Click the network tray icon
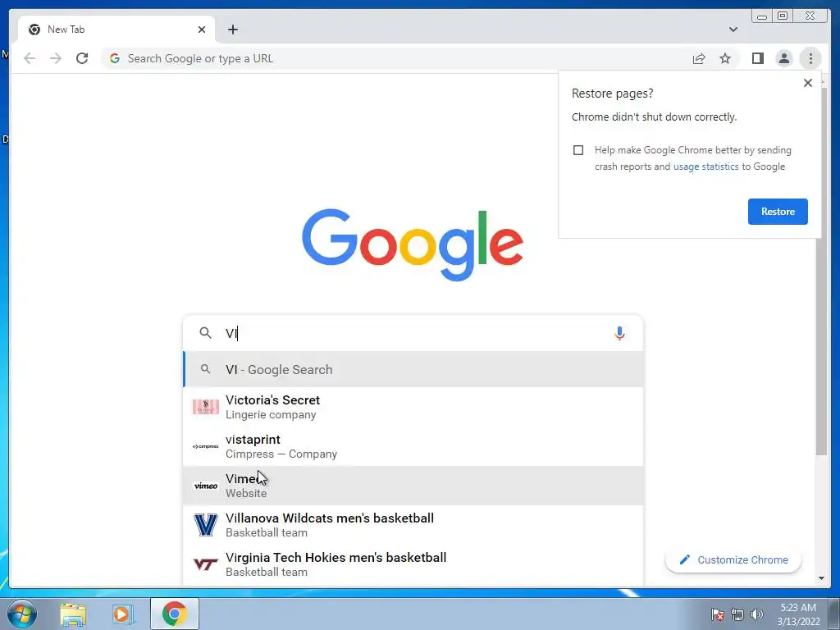 (737, 614)
